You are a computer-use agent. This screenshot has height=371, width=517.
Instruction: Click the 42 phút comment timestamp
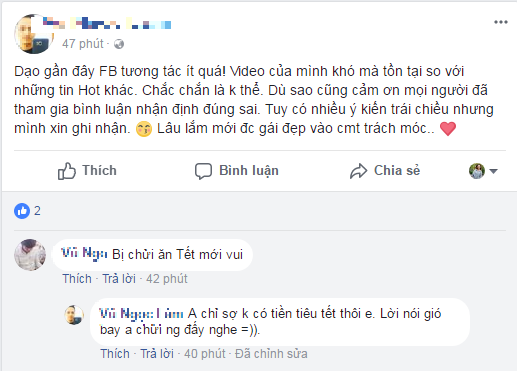point(167,279)
